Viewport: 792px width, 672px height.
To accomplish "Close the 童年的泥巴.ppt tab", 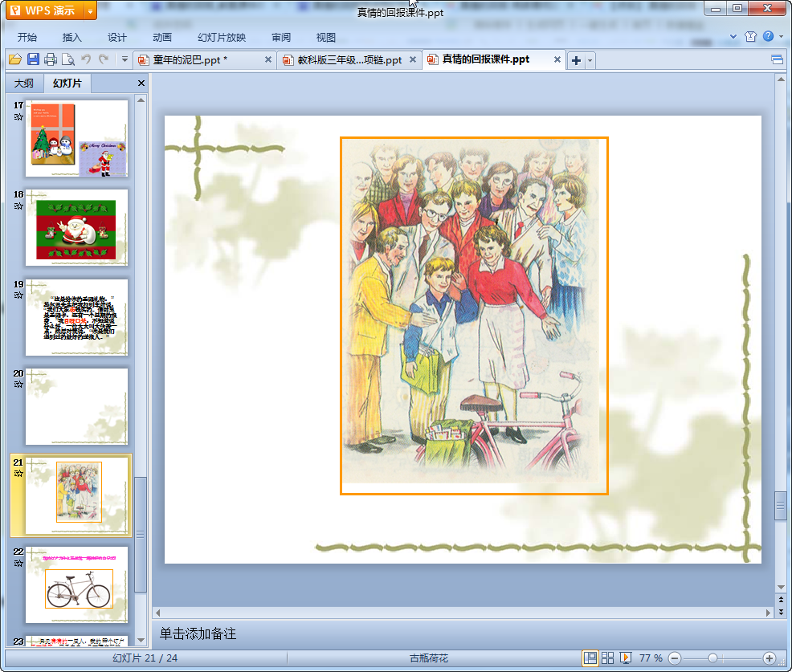I will (x=268, y=59).
